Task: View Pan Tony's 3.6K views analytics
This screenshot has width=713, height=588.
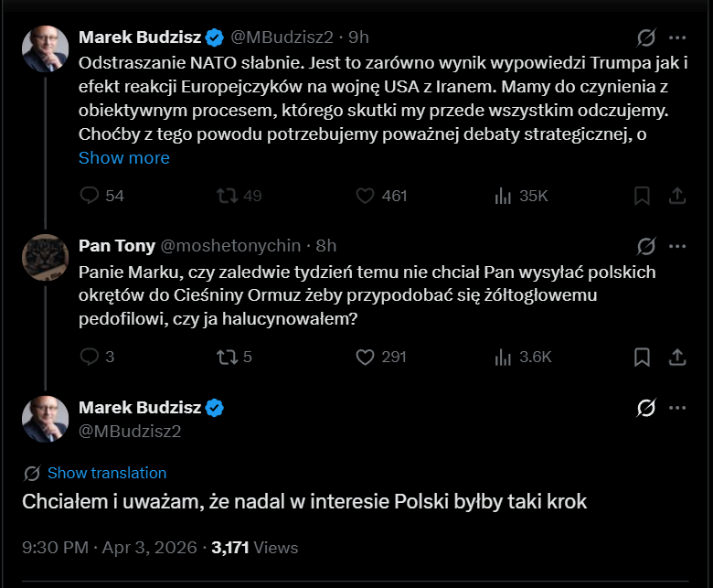Action: click(503, 357)
